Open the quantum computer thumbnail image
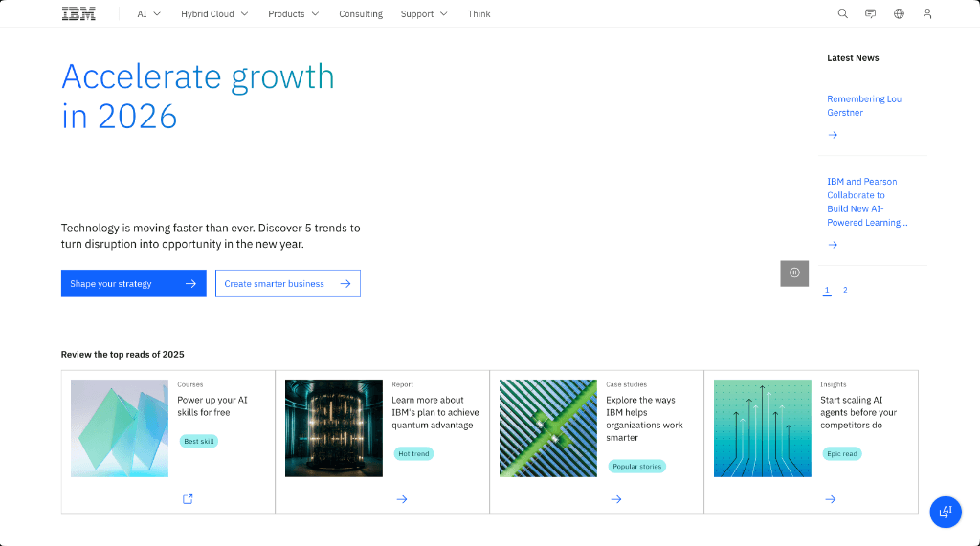This screenshot has width=980, height=546. pyautogui.click(x=333, y=427)
